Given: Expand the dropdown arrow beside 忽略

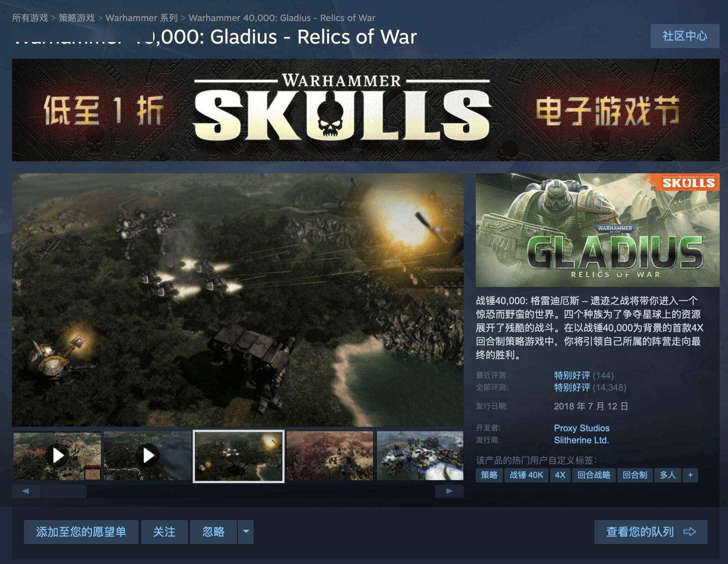Looking at the screenshot, I should (x=246, y=532).
